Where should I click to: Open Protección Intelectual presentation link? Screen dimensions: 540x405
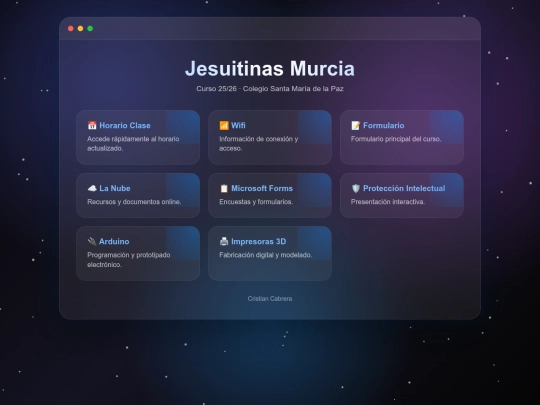tap(404, 188)
